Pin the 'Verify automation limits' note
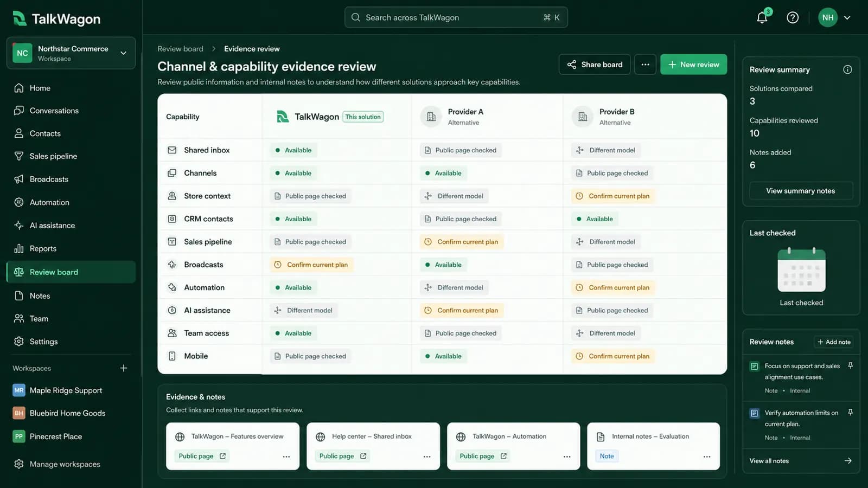This screenshot has width=868, height=488. pyautogui.click(x=850, y=413)
